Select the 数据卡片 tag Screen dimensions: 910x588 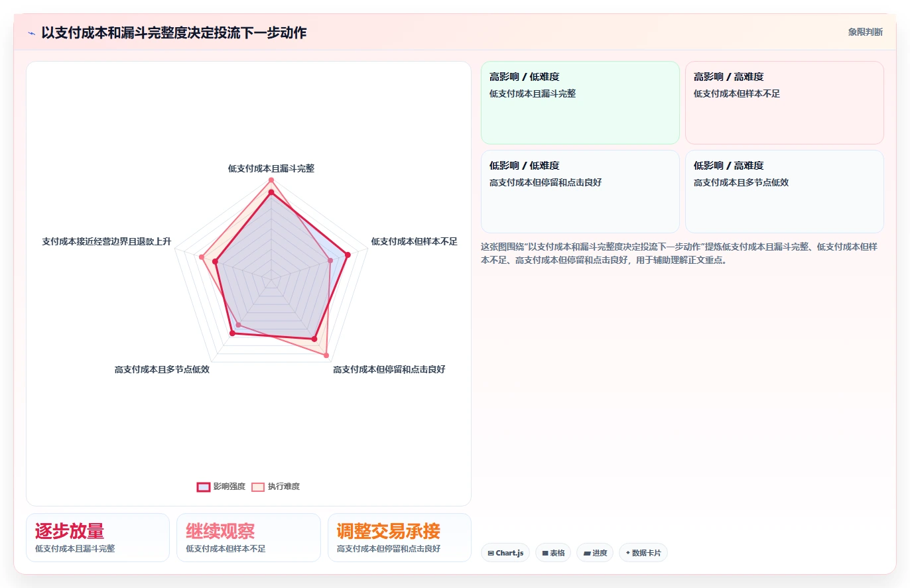click(x=643, y=553)
